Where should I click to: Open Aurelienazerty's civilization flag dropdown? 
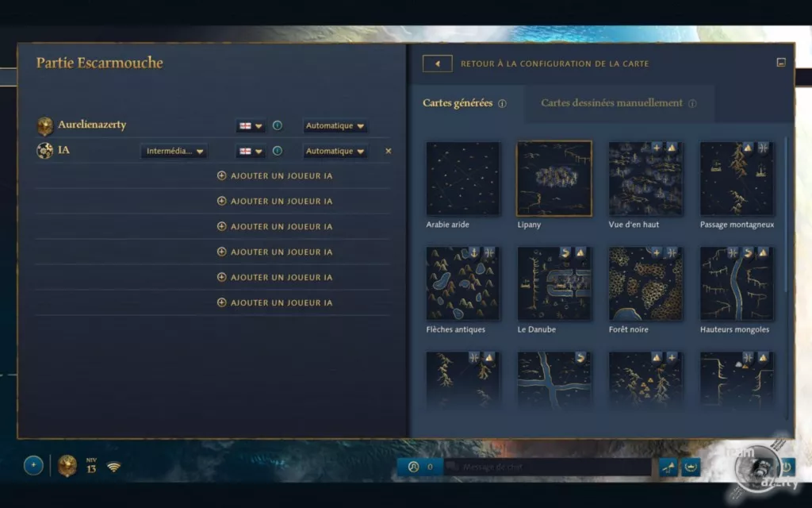coord(251,126)
